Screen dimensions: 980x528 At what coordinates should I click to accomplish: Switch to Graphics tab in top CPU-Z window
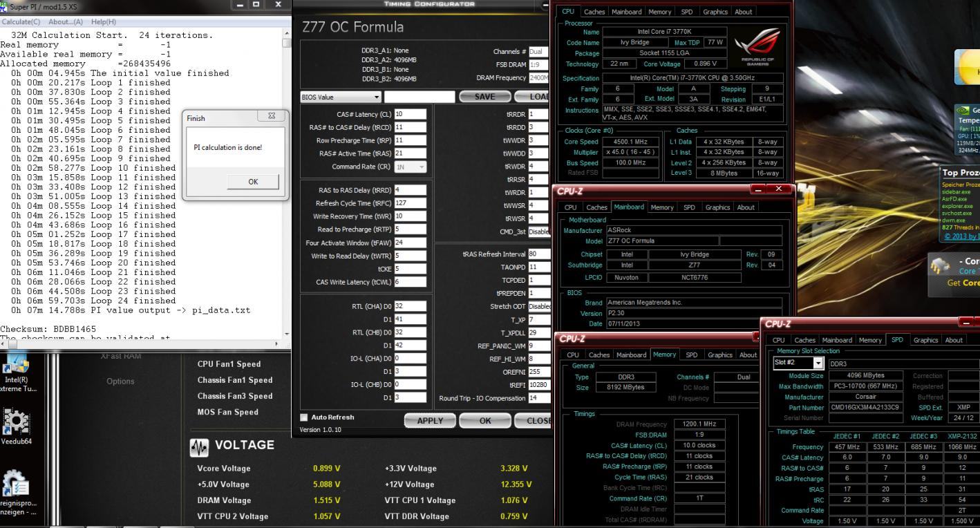(715, 12)
